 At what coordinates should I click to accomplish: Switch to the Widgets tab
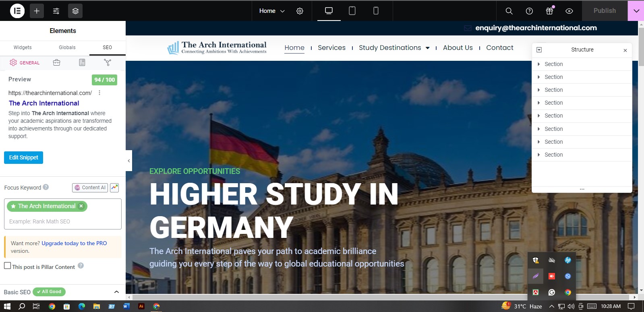pyautogui.click(x=23, y=48)
